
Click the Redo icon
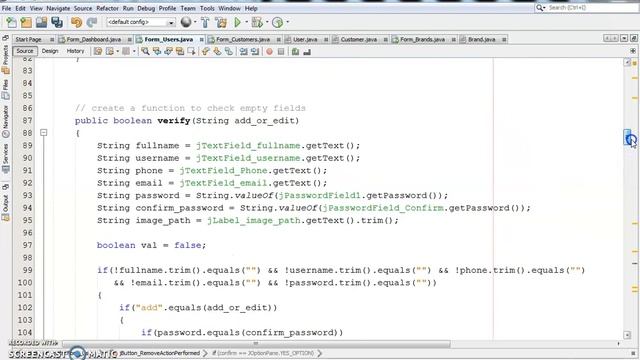[92, 22]
